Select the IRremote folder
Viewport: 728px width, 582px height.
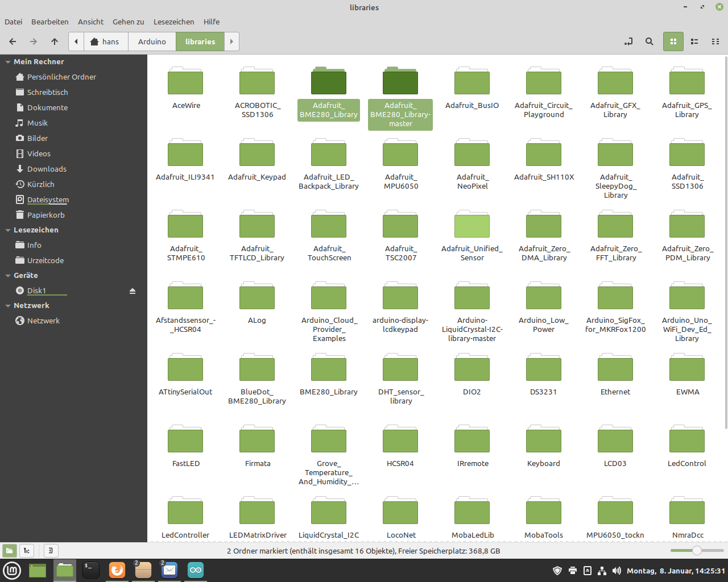click(472, 446)
